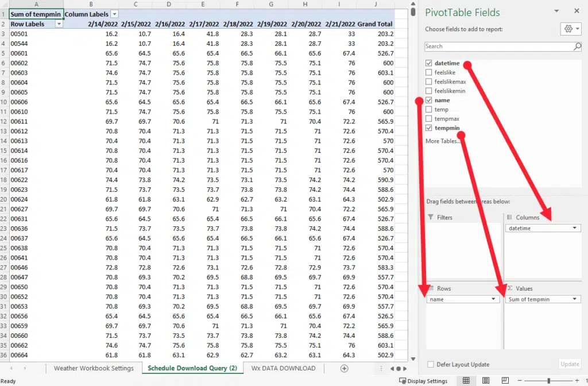Switch to Normal view in the status bar
The image size is (588, 386).
466,381
